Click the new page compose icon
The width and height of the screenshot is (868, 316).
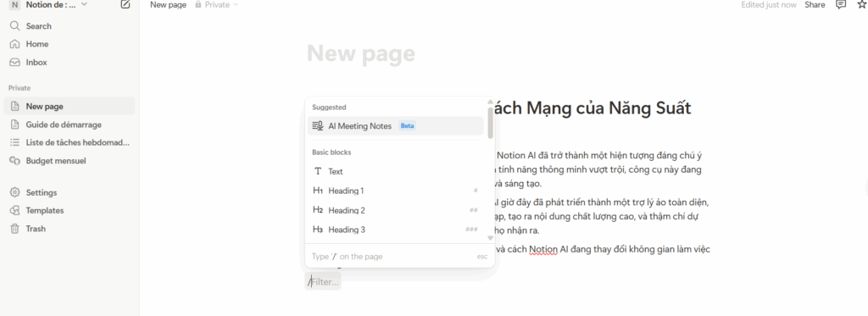125,5
